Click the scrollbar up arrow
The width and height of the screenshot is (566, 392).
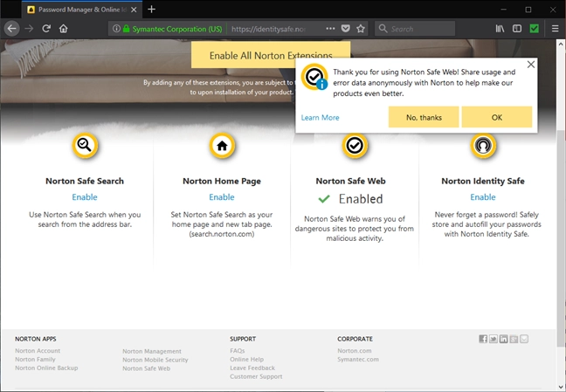(x=561, y=44)
